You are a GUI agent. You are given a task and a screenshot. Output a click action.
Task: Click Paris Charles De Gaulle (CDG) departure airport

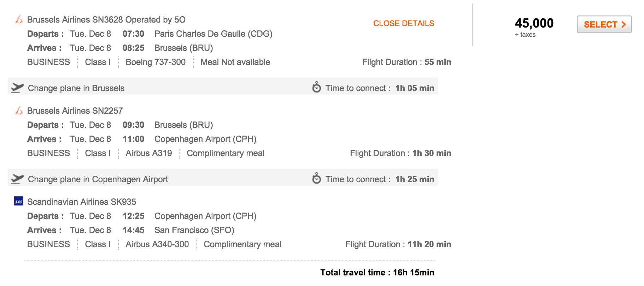(x=213, y=34)
